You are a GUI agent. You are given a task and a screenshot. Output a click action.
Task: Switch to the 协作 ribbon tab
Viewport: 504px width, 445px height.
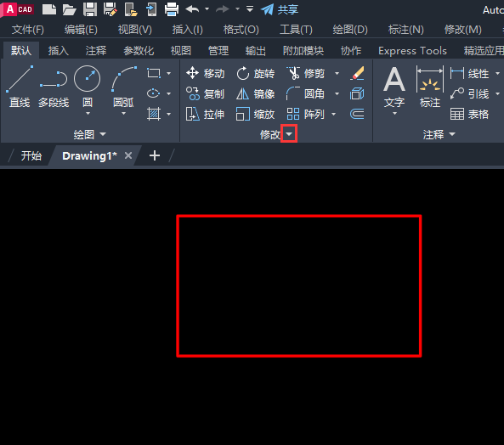[x=351, y=51]
